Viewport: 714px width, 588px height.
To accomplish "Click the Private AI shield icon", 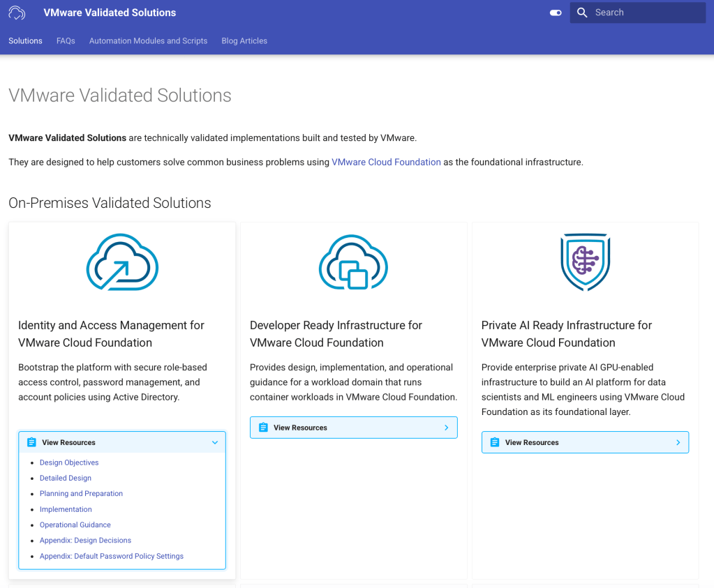I will (585, 262).
